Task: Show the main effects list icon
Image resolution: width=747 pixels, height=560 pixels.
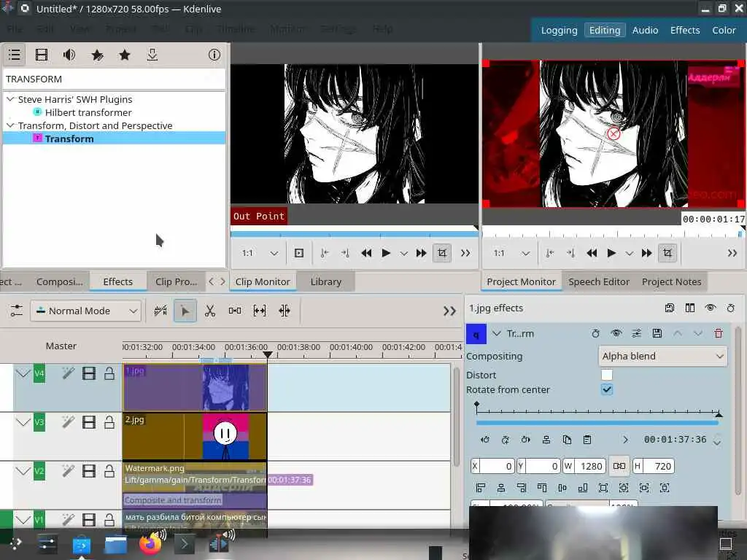Action: (x=15, y=55)
